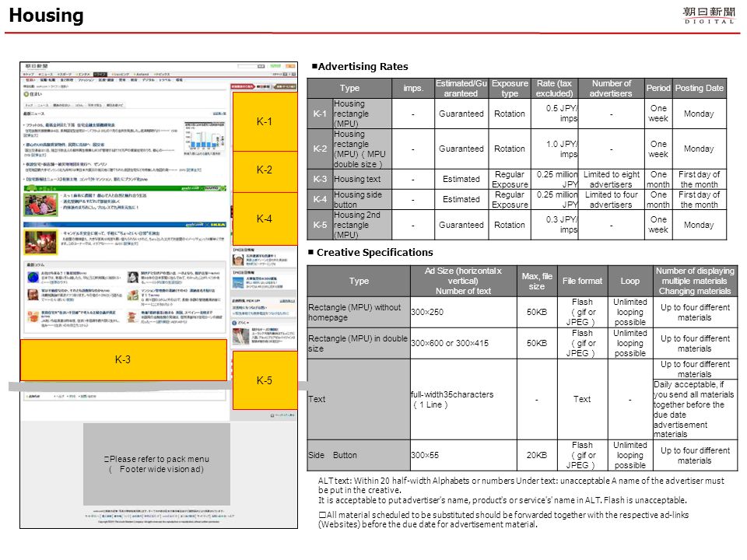Select the yellow K-4 ad slot in mockup
Image resolution: width=747 pixels, height=560 pixels.
265,219
